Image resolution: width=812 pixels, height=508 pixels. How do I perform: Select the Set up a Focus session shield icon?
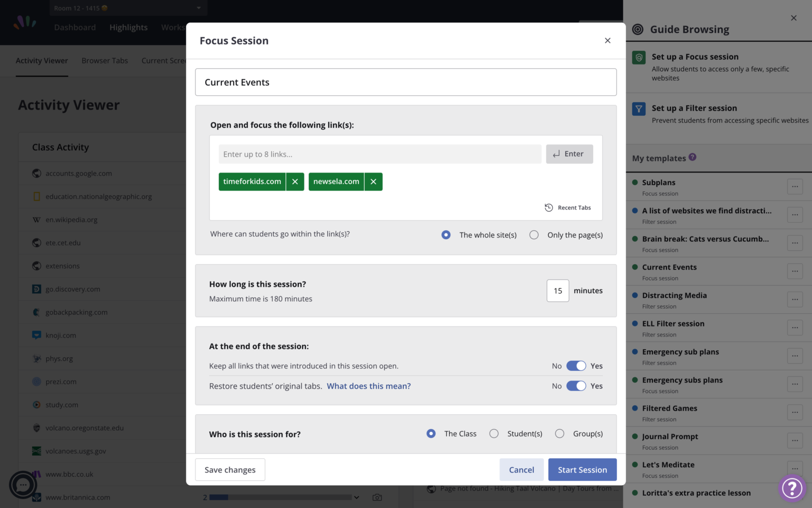(639, 57)
